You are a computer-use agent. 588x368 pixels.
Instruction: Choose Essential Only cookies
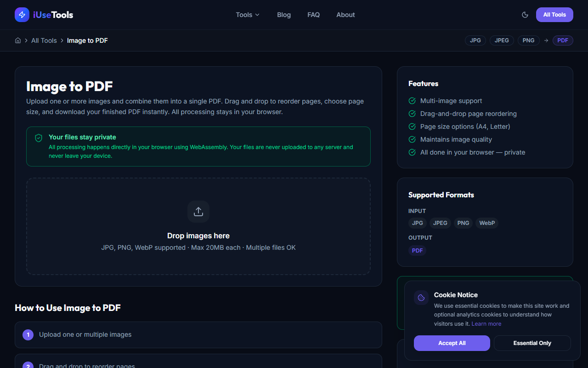(x=532, y=343)
